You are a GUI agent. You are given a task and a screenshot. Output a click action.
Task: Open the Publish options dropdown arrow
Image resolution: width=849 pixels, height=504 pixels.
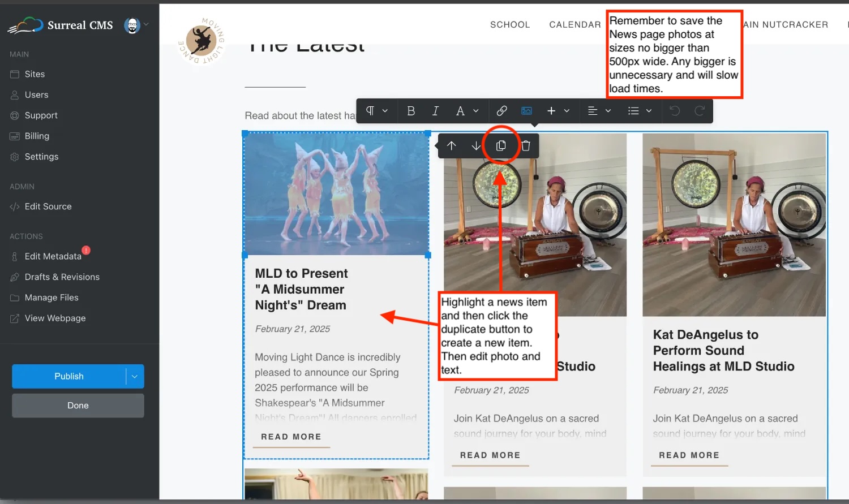[135, 376]
